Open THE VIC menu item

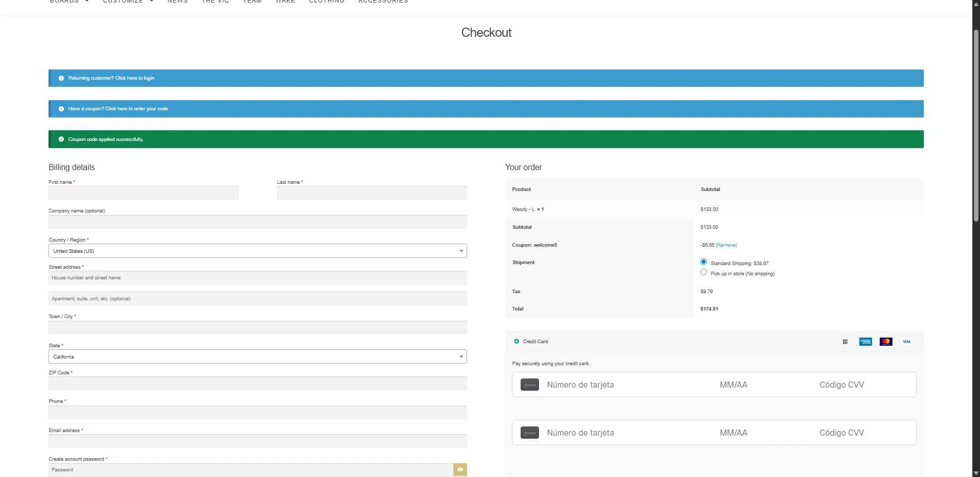(215, 2)
